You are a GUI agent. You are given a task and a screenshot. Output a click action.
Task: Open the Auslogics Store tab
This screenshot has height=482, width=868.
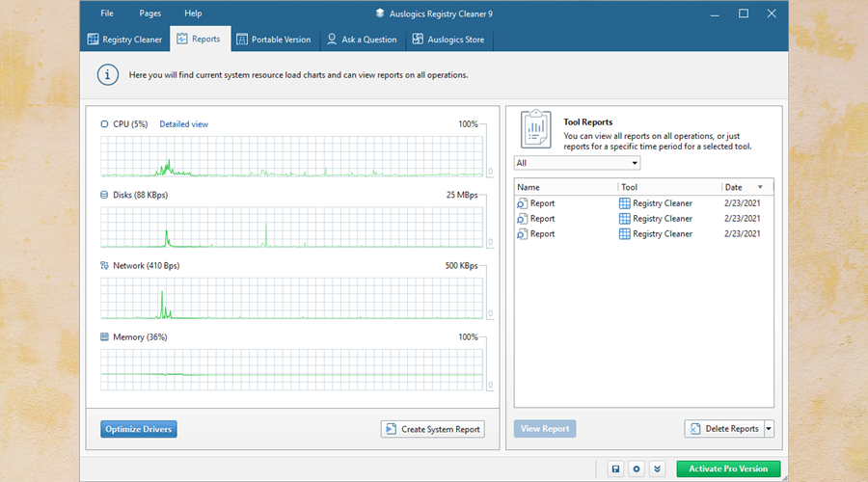click(448, 40)
